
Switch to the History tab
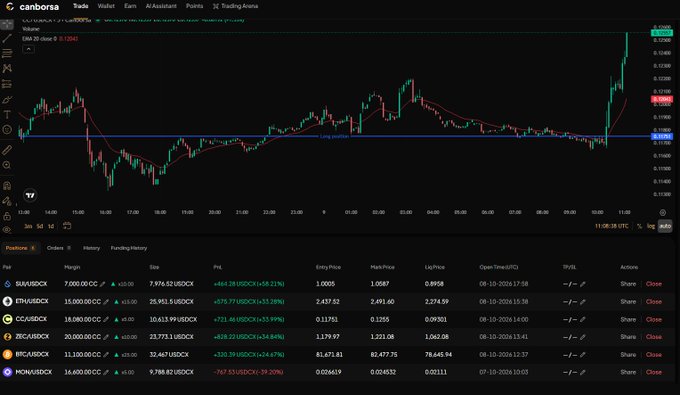(91, 248)
